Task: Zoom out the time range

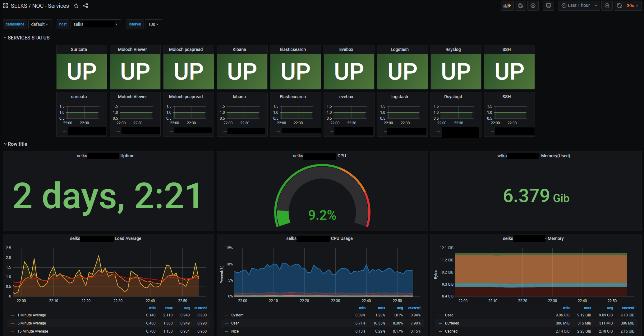Action: pos(607,6)
